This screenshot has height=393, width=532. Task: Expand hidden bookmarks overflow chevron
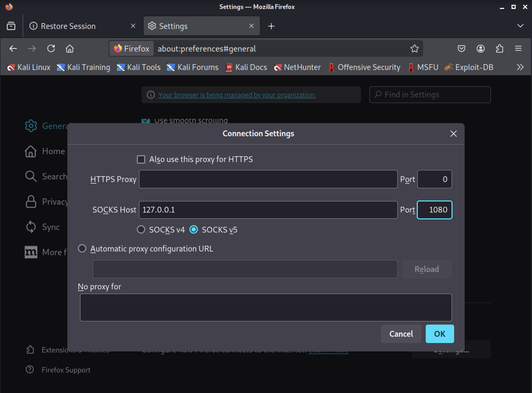[520, 67]
